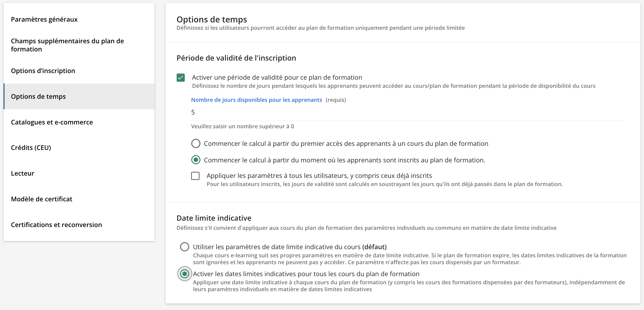Enable 'Appliquer les paramètres à tous les utilisateurs'

click(195, 176)
